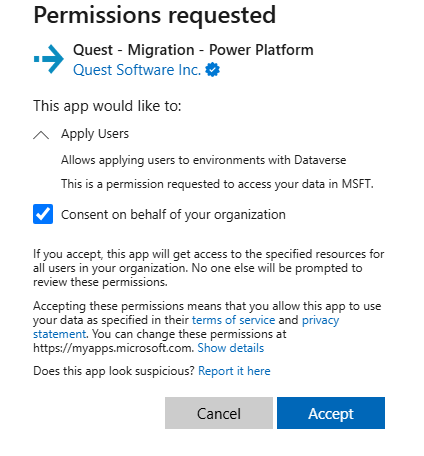Uncheck Consent on behalf of your organization
This screenshot has height=456, width=424.
(x=43, y=214)
